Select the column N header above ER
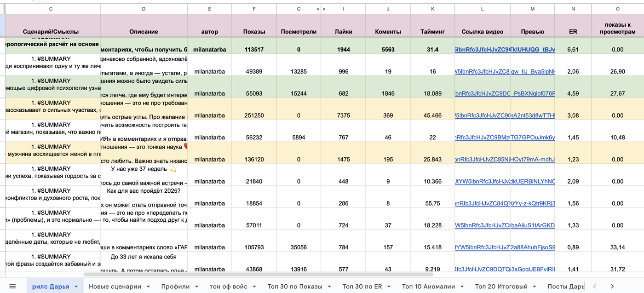The width and height of the screenshot is (644, 293). [573, 9]
